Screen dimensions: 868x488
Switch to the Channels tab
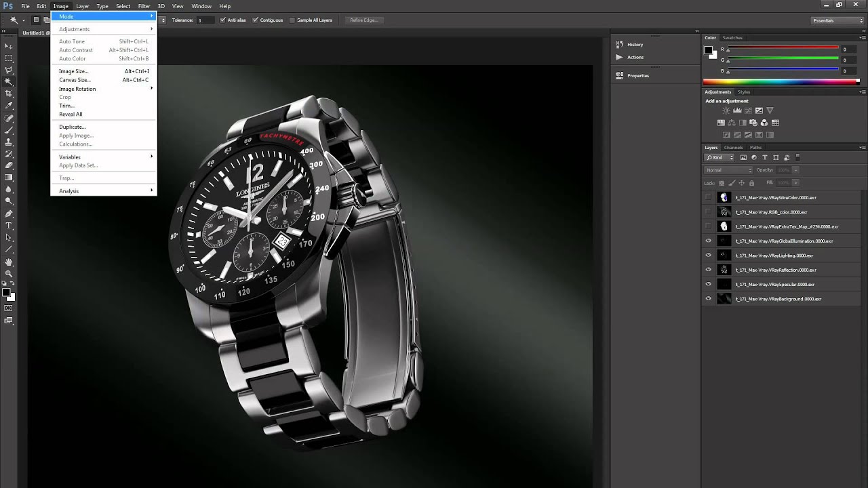click(733, 148)
